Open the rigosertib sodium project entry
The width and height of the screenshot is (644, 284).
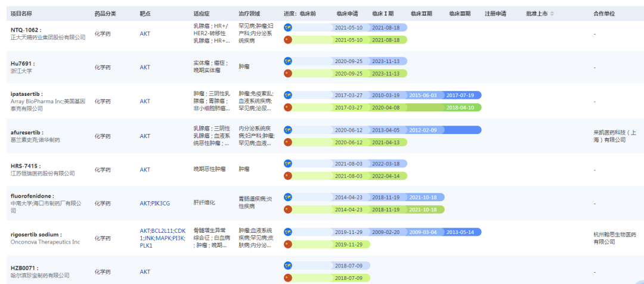click(x=36, y=235)
